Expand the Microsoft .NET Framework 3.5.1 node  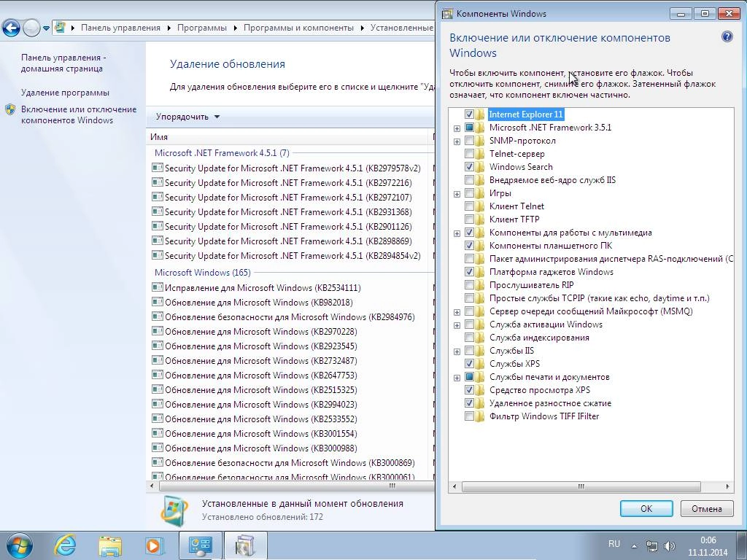coord(457,128)
